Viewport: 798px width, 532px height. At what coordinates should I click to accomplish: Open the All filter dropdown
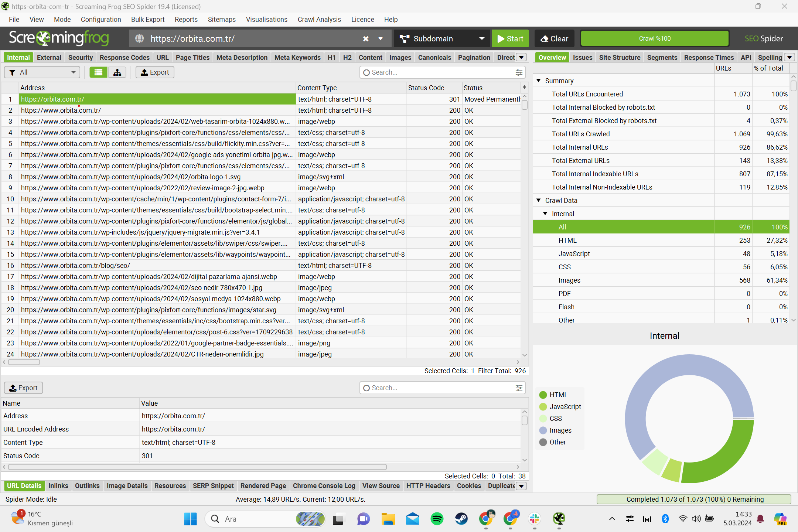42,72
